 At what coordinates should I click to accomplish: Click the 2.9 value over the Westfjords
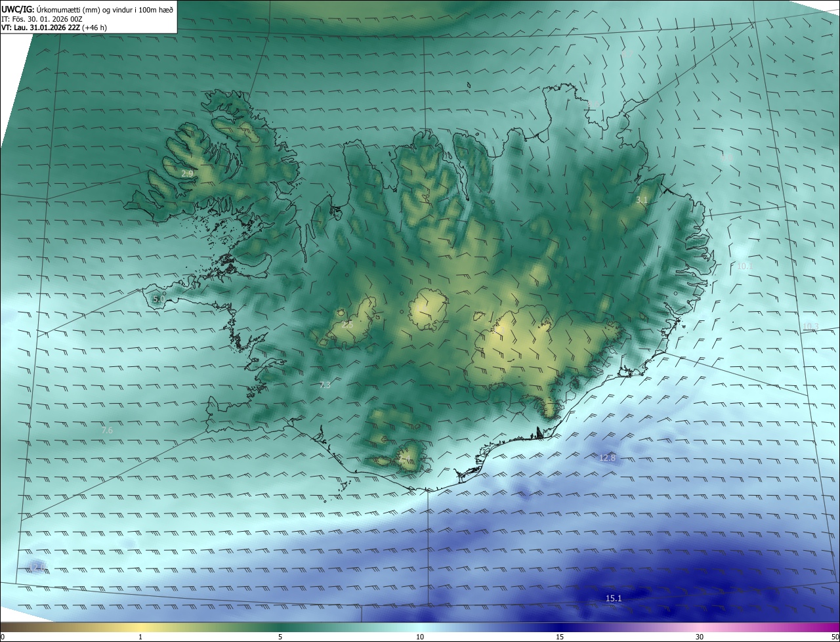(188, 174)
